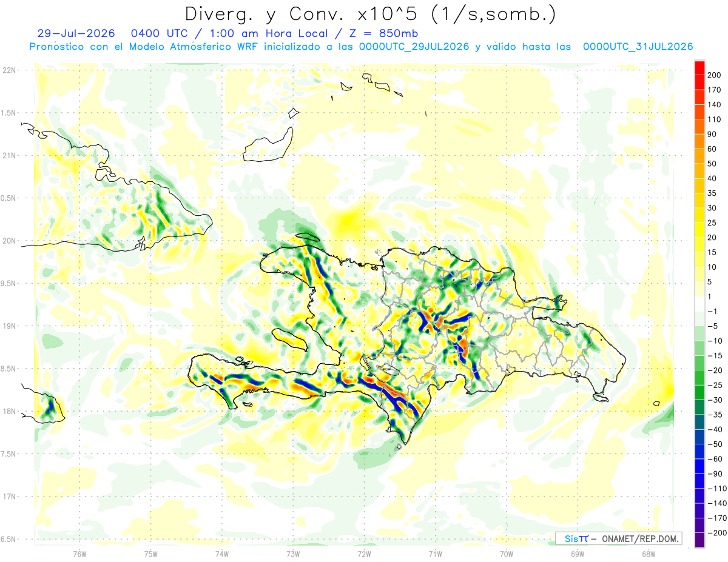This screenshot has width=728, height=562.
Task: Click the colorbar value "25"
Action: (x=713, y=222)
